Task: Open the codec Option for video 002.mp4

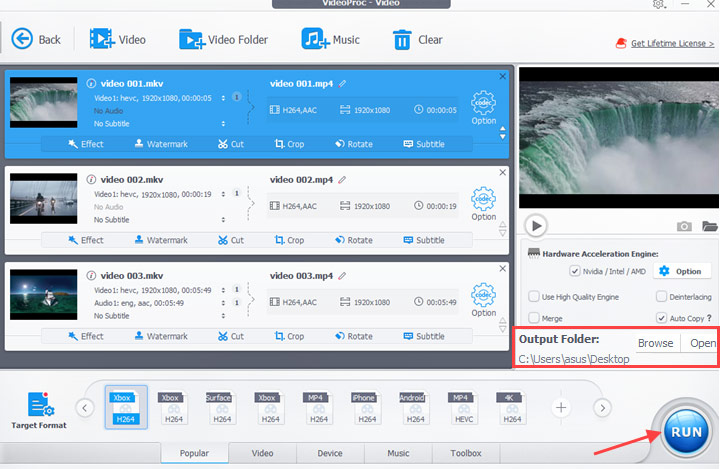Action: (484, 204)
